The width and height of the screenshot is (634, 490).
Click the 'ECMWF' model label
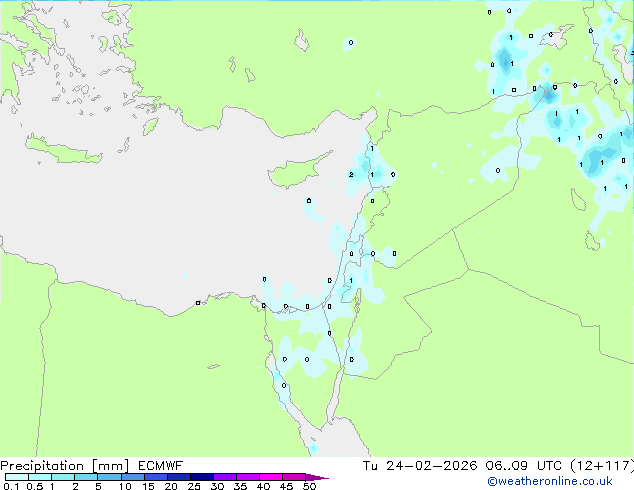tap(161, 466)
